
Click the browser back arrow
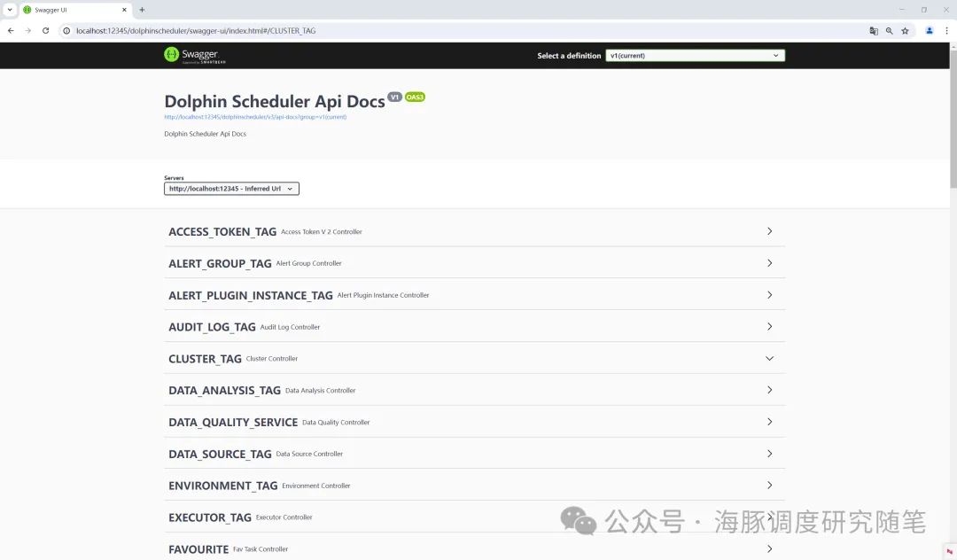(11, 30)
